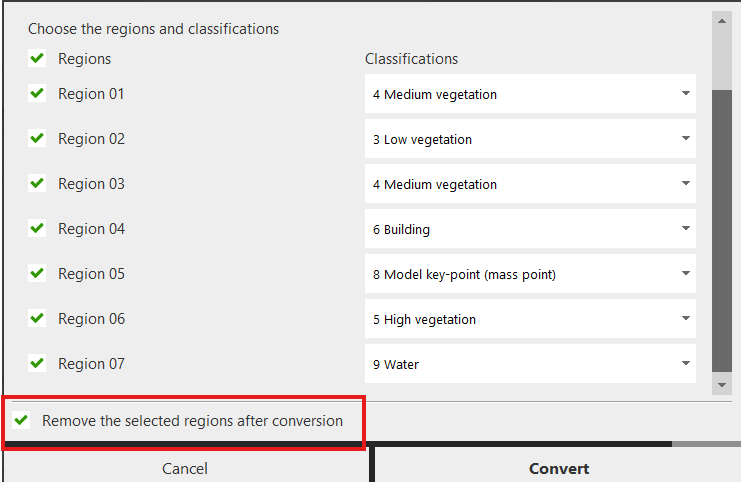Uncheck the Region 01 checkbox
741x482 pixels.
click(x=37, y=93)
